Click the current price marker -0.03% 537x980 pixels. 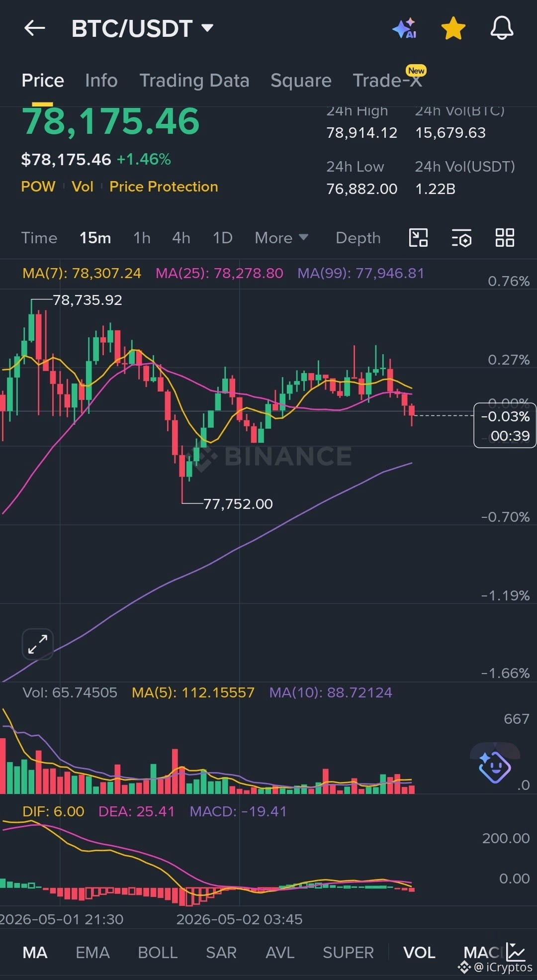point(505,425)
